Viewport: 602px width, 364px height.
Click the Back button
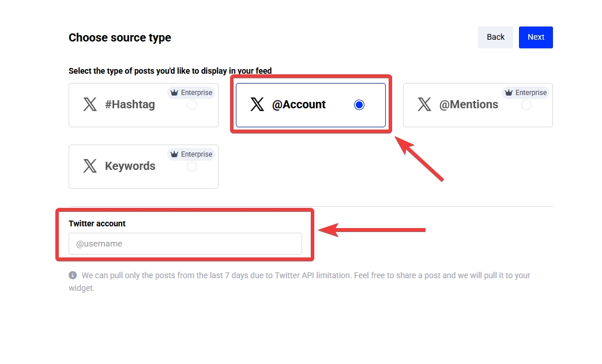(x=495, y=37)
